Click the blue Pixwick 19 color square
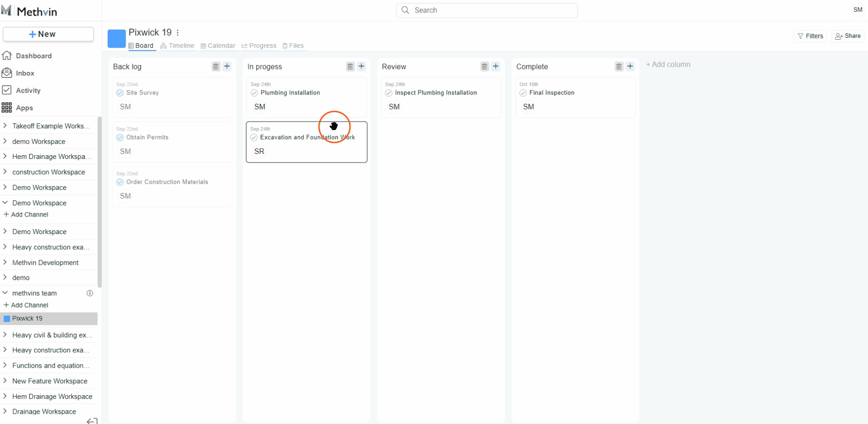 117,39
